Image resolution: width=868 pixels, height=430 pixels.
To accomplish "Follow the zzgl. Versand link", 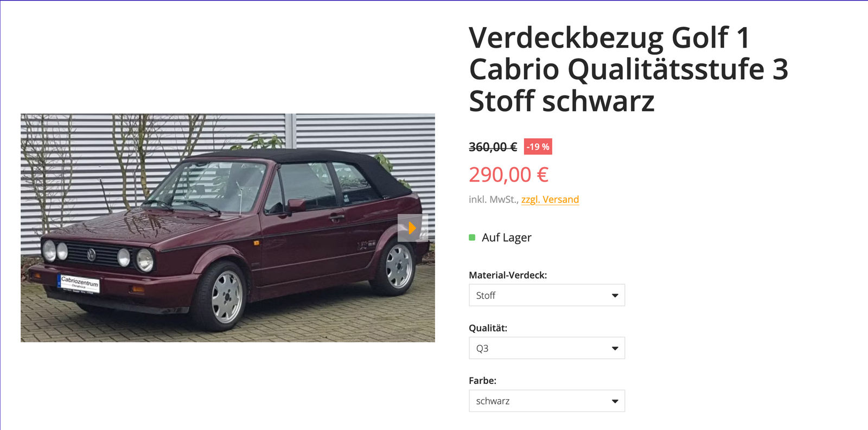I will click(550, 200).
